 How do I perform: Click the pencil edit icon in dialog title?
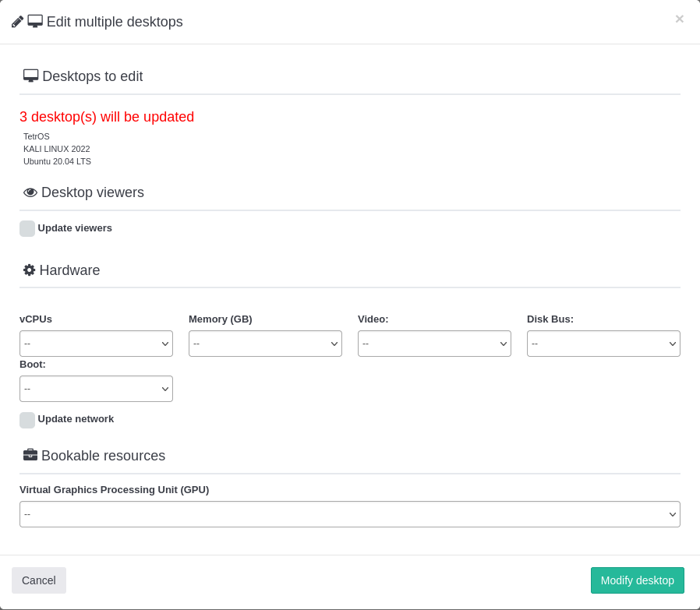pos(17,22)
